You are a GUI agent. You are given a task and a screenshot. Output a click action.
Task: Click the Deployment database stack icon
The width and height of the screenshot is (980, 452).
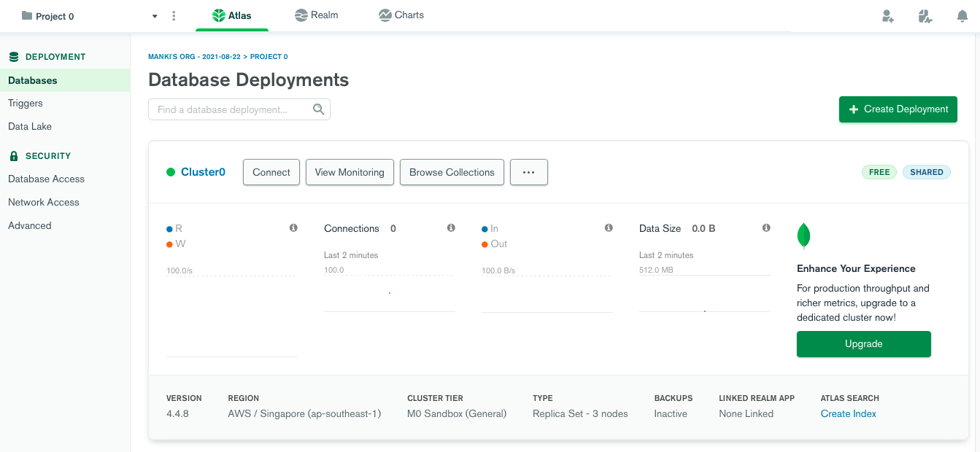pos(13,57)
